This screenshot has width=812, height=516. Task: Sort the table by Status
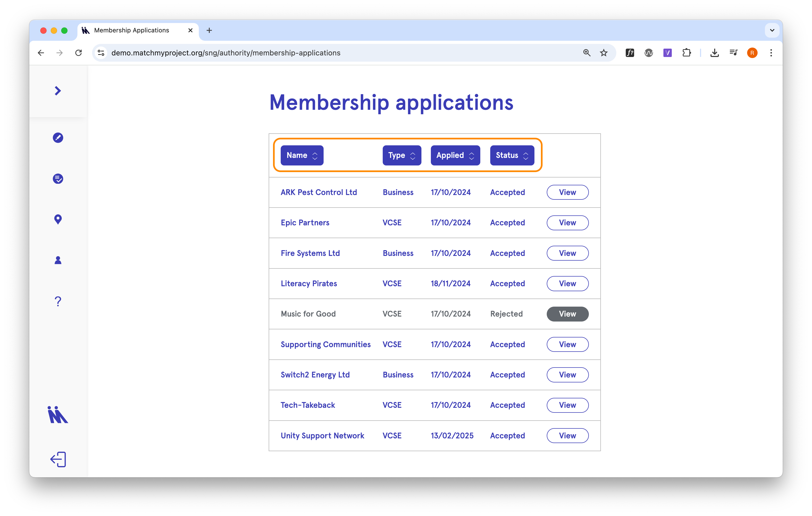[512, 155]
